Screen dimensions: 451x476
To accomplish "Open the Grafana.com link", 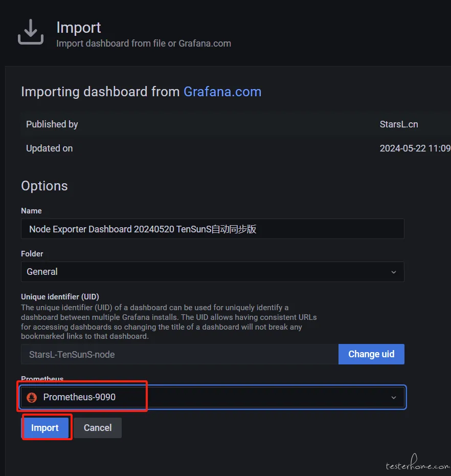I will point(222,92).
